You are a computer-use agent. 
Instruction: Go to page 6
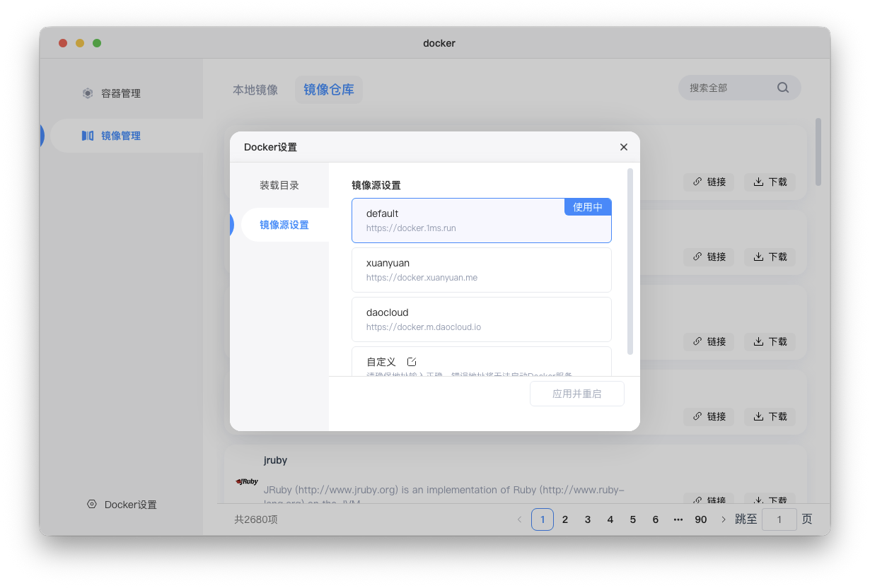[x=656, y=519]
